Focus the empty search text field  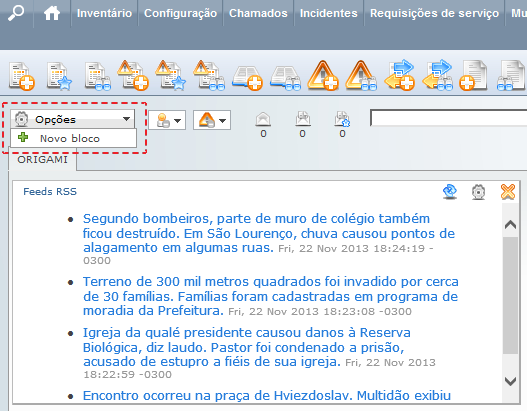[448, 118]
